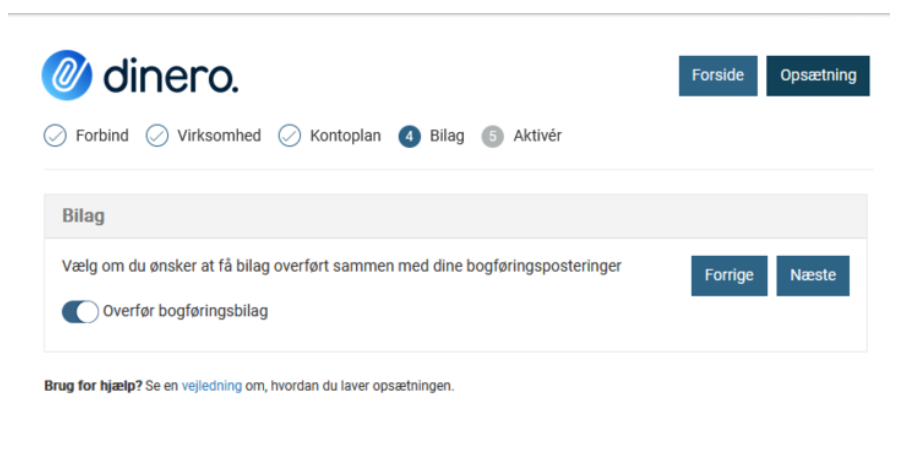Continue with the Næste button

point(812,276)
